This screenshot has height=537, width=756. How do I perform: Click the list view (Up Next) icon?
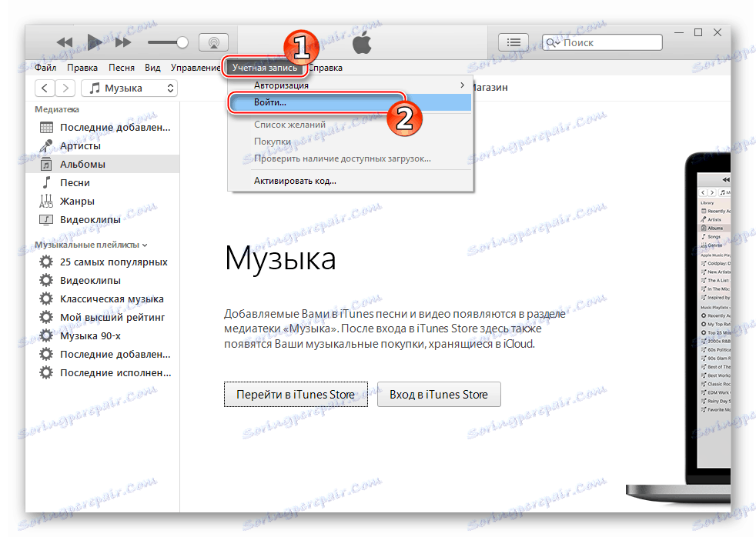[x=513, y=42]
